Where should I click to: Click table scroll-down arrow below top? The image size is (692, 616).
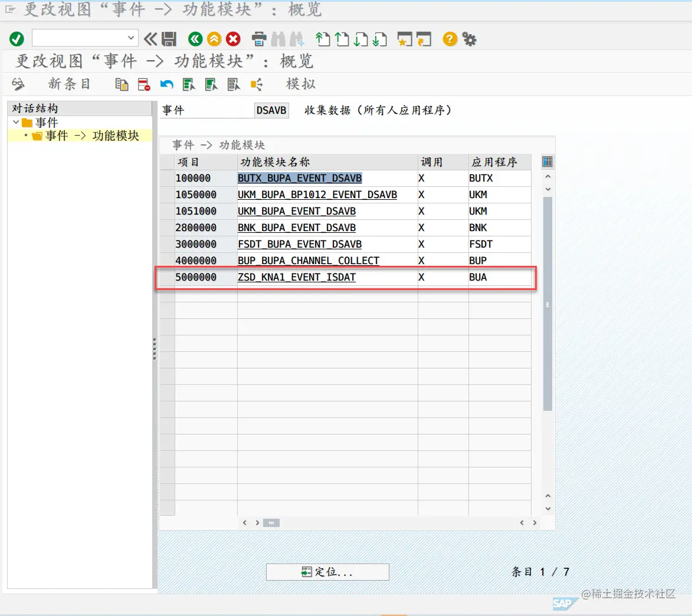[547, 189]
